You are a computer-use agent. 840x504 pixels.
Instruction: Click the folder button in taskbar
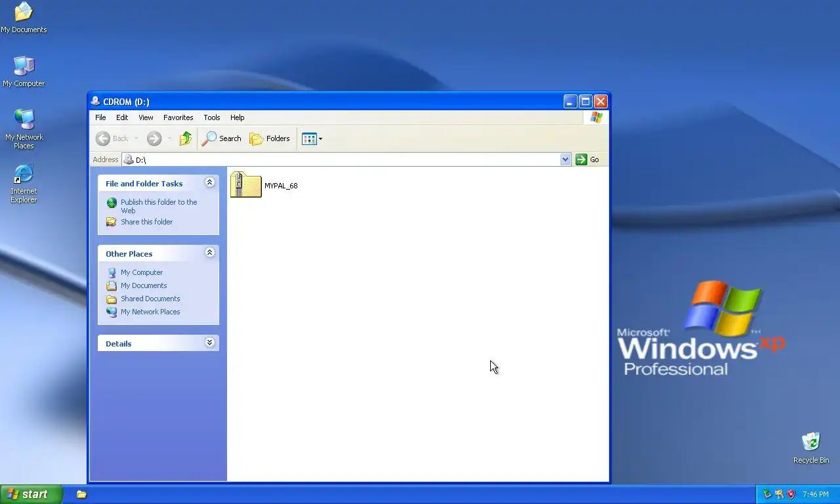coord(81,494)
